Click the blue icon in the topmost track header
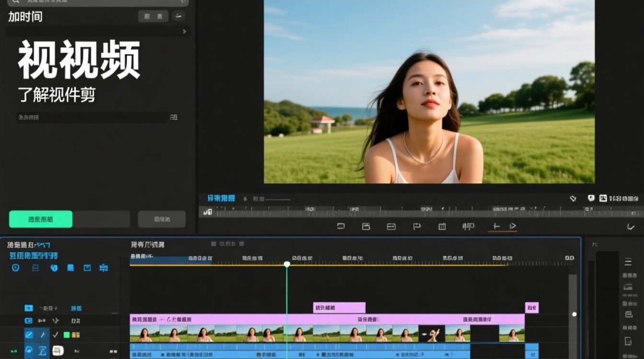The width and height of the screenshot is (644, 359). click(29, 308)
